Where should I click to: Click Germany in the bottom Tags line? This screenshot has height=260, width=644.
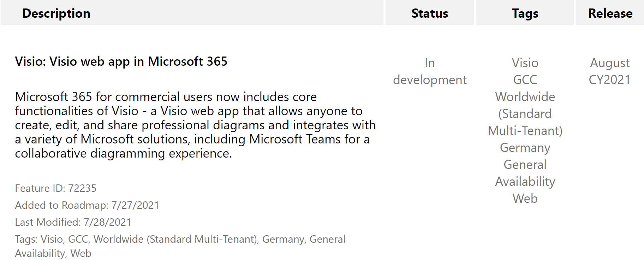(x=283, y=239)
